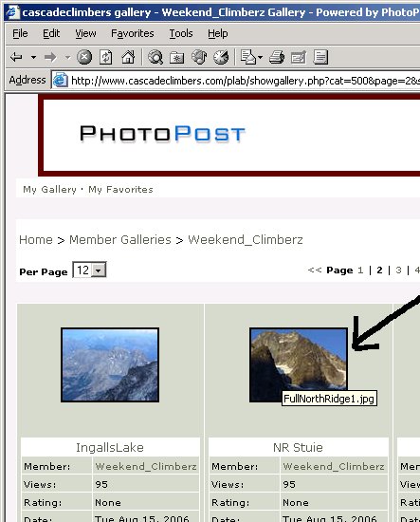The width and height of the screenshot is (420, 522).
Task: Expand the Mail dropdown arrow
Action: point(261,57)
